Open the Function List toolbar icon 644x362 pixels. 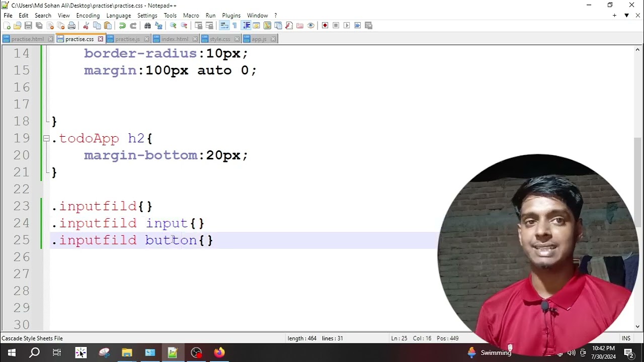coord(289,26)
